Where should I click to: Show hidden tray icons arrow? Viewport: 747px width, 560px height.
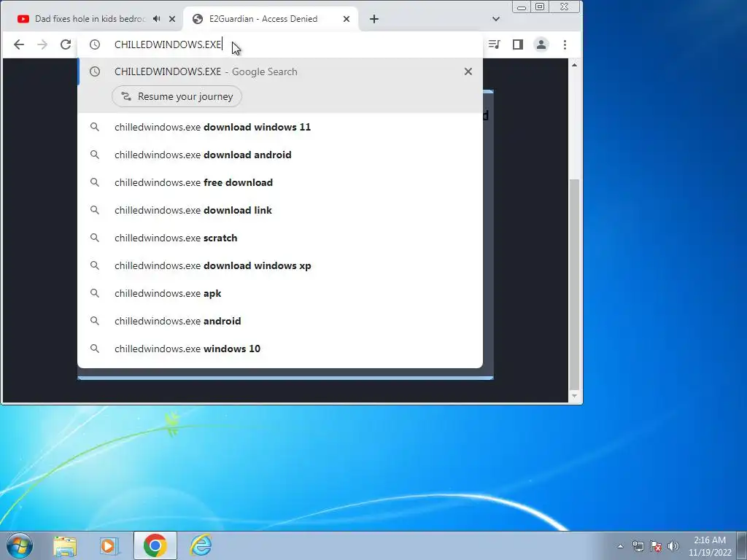tap(620, 546)
